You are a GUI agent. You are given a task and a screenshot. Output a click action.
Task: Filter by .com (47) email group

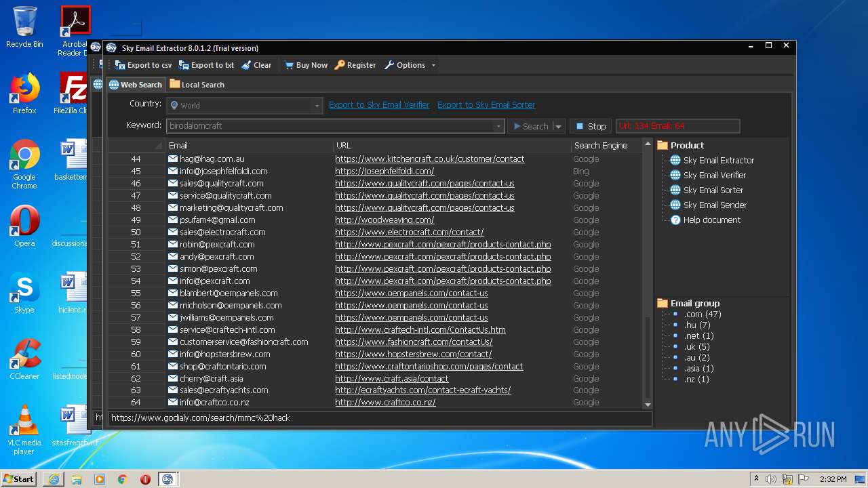pyautogui.click(x=702, y=314)
